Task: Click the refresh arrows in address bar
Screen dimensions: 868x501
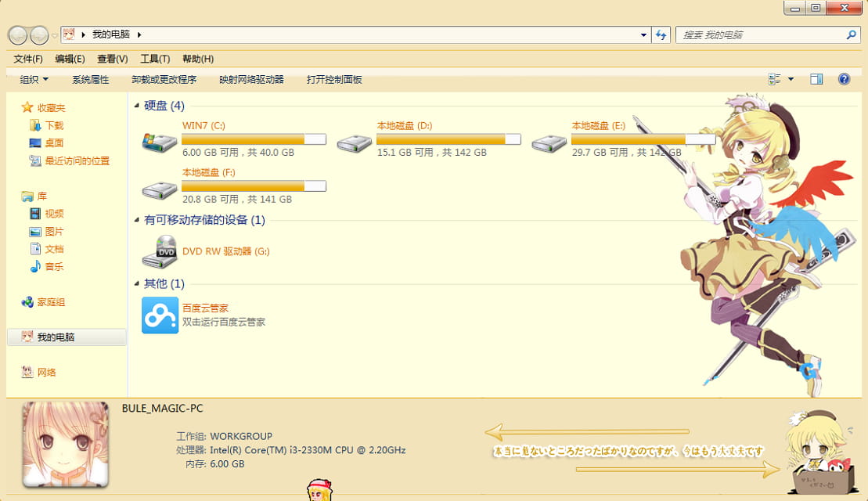Action: tap(661, 34)
